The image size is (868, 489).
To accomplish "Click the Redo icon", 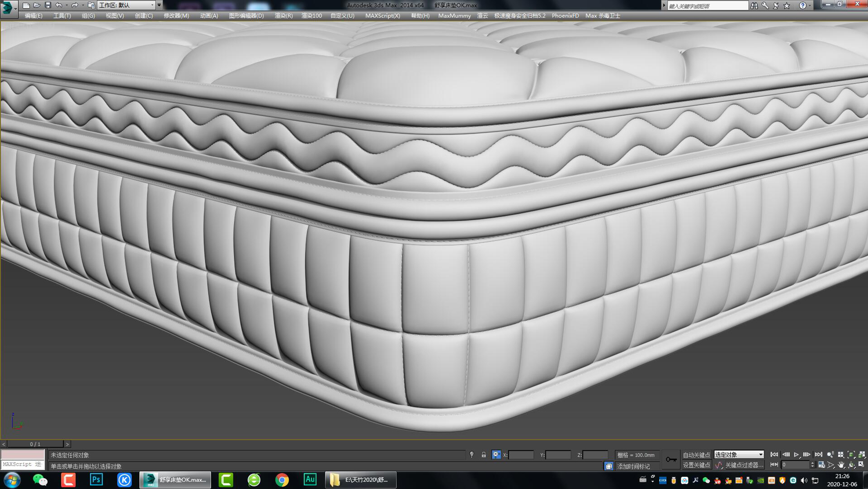I will [75, 5].
